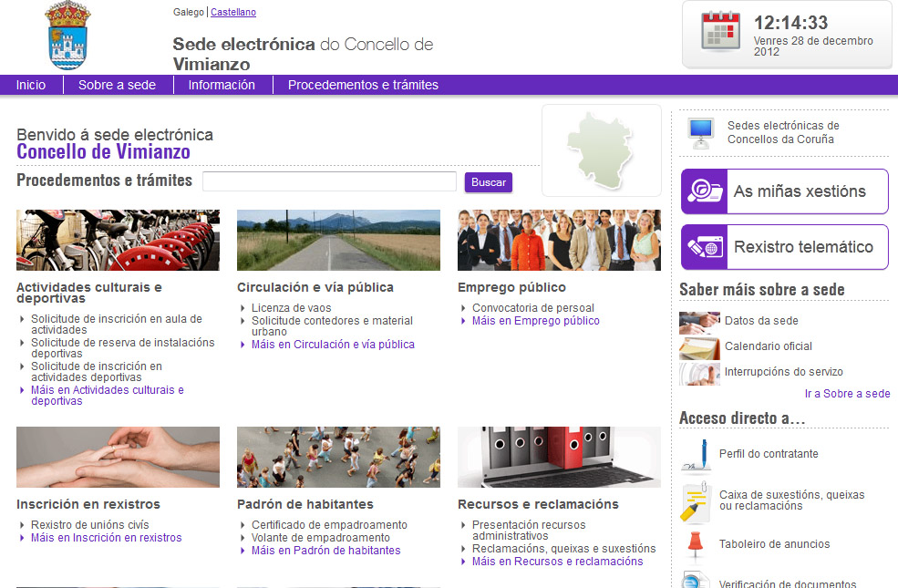
Task: Follow the Ir a Sobre a sede link
Action: tap(848, 394)
